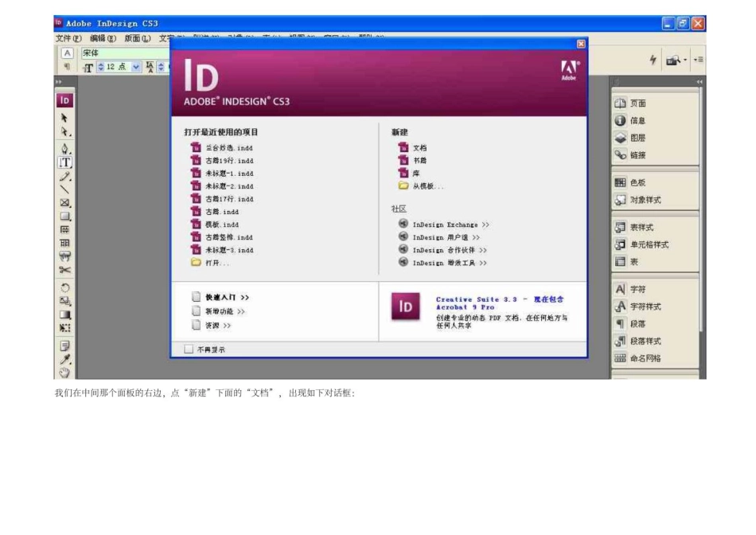
Task: Close the welcome screen dialog
Action: pyautogui.click(x=581, y=44)
